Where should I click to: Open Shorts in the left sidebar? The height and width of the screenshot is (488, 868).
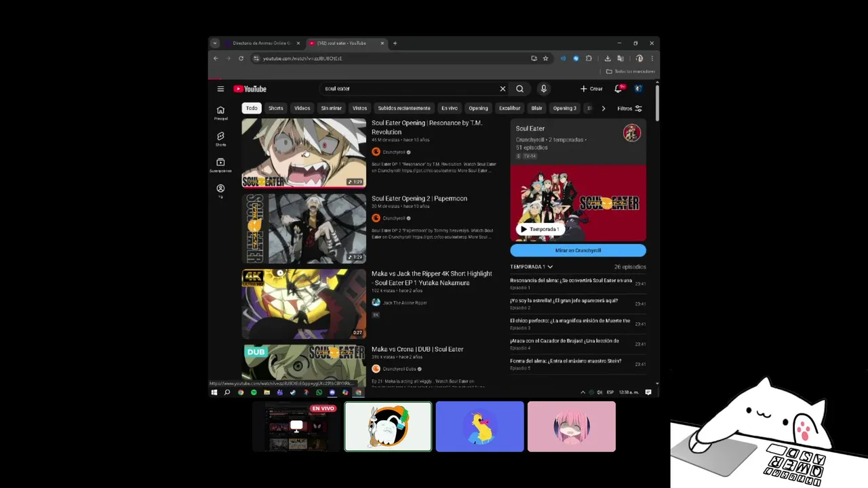pyautogui.click(x=220, y=138)
